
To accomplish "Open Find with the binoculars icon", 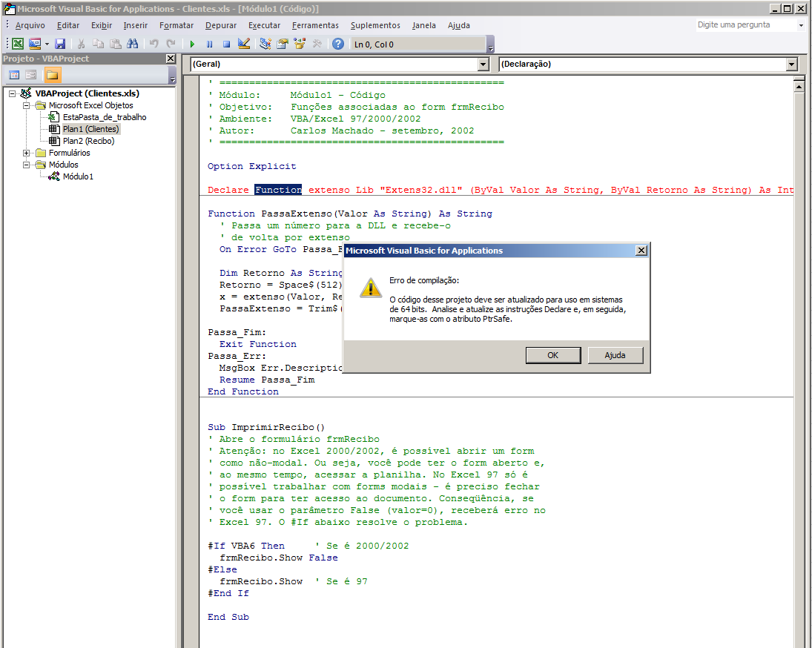I will tap(133, 44).
